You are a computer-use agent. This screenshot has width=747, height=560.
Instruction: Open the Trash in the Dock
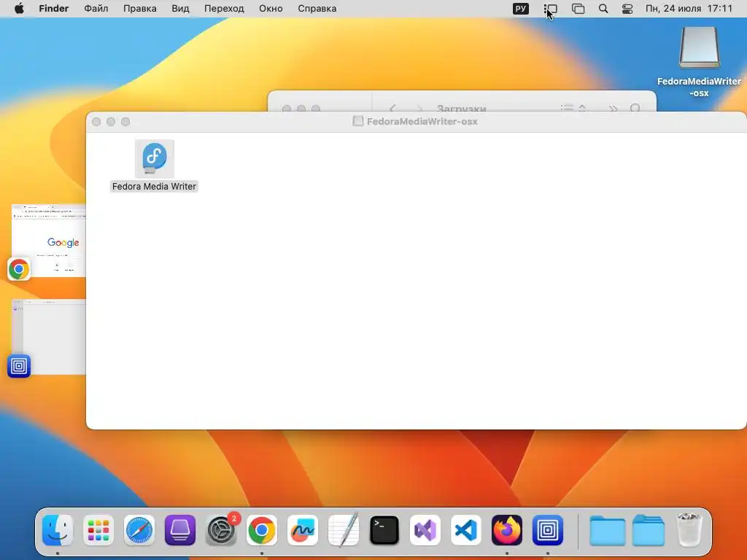click(689, 530)
